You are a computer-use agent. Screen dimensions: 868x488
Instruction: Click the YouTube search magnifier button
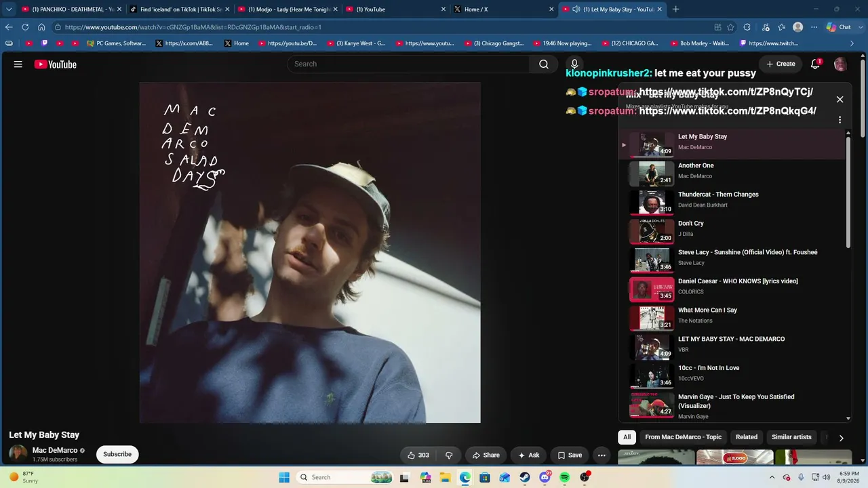[544, 64]
